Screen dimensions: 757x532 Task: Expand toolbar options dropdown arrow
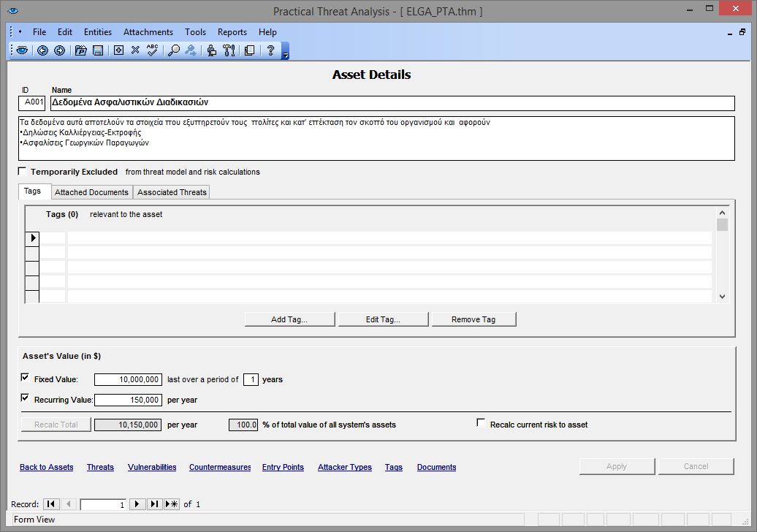pos(285,50)
